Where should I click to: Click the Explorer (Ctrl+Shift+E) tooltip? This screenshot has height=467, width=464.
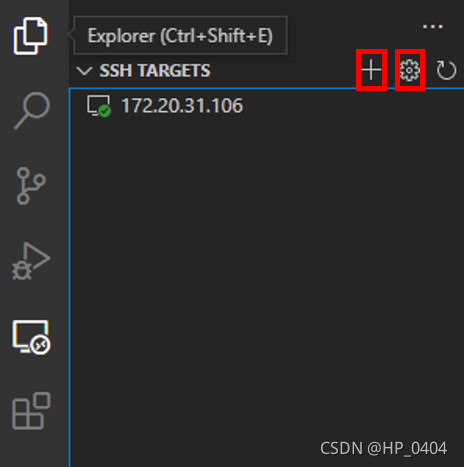pyautogui.click(x=180, y=35)
